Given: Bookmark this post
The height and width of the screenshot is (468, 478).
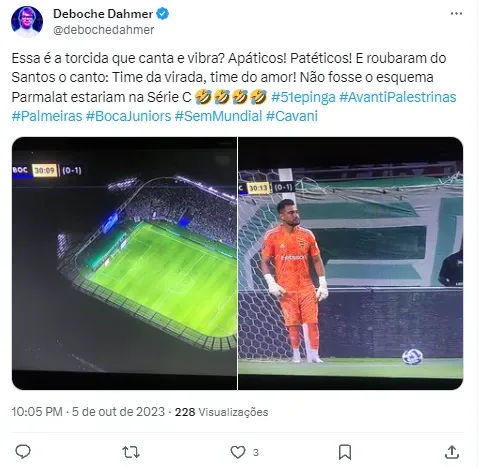Looking at the screenshot, I should click(x=345, y=453).
